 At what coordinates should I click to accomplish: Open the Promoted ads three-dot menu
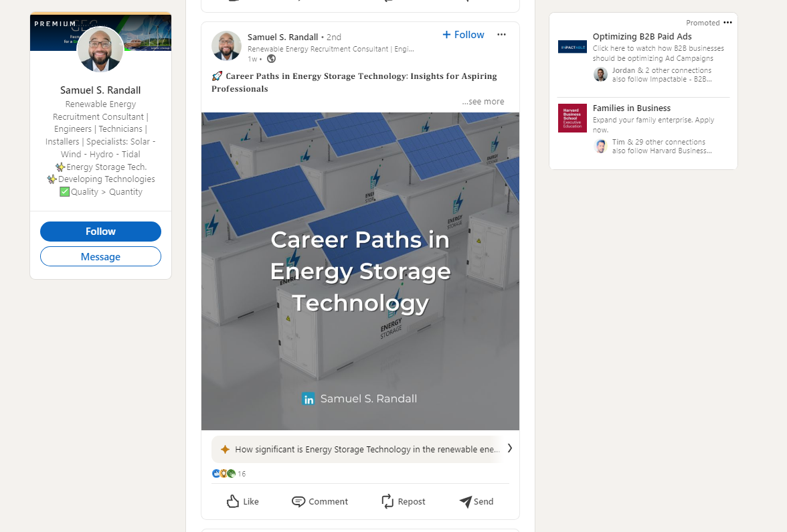point(727,23)
